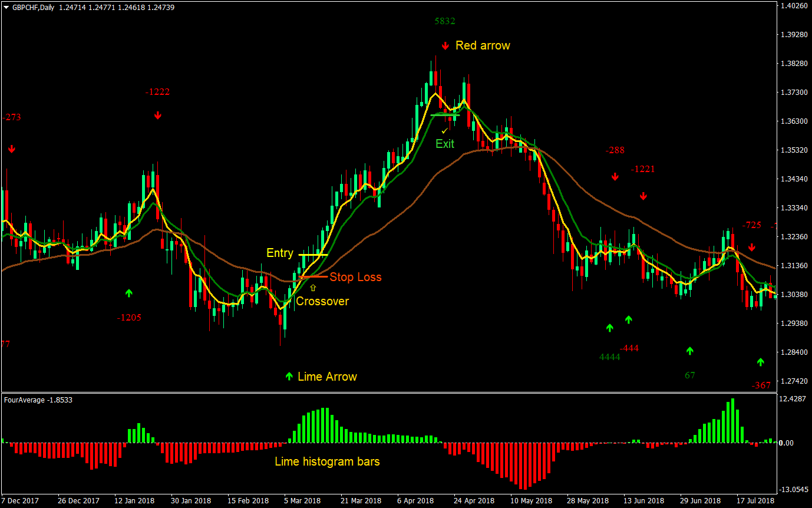Click the green up arrow above -1205

(x=129, y=292)
